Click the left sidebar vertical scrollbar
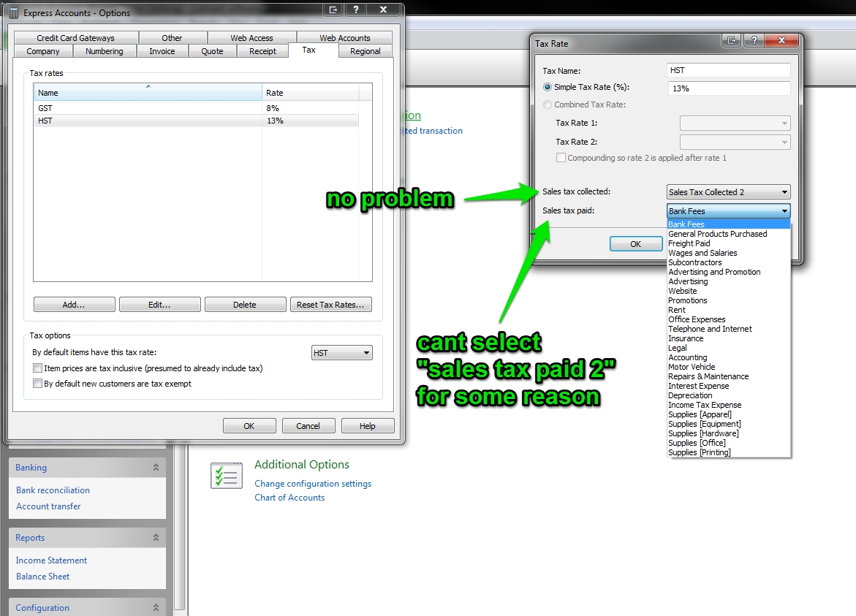Screen dimensions: 856x616 pos(180,528)
